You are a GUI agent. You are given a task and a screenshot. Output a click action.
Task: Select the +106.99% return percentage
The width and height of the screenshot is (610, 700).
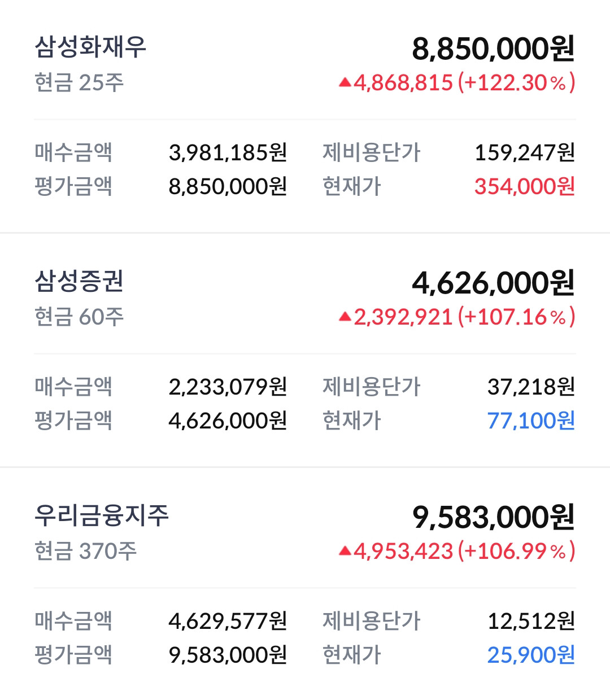click(516, 552)
